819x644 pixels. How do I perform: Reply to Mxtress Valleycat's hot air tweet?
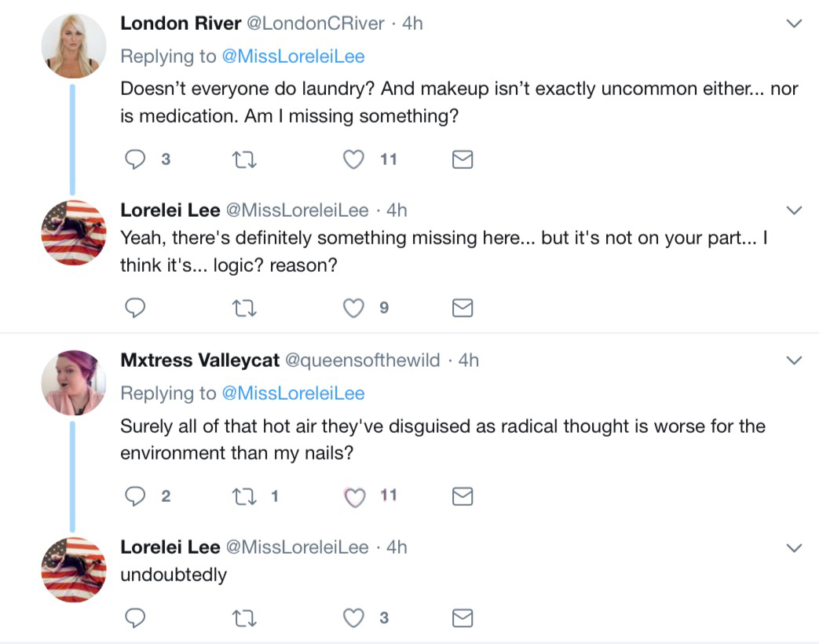click(x=135, y=496)
